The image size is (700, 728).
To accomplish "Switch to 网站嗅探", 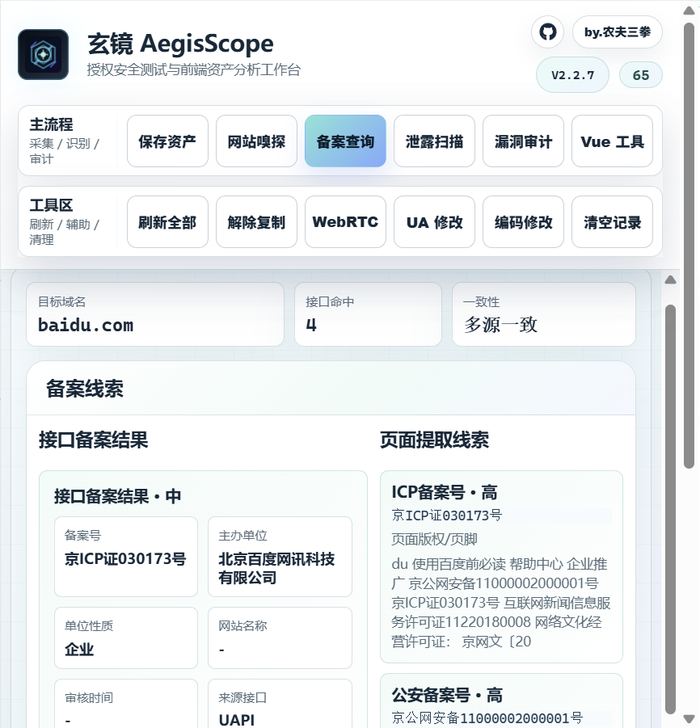I will (x=256, y=141).
